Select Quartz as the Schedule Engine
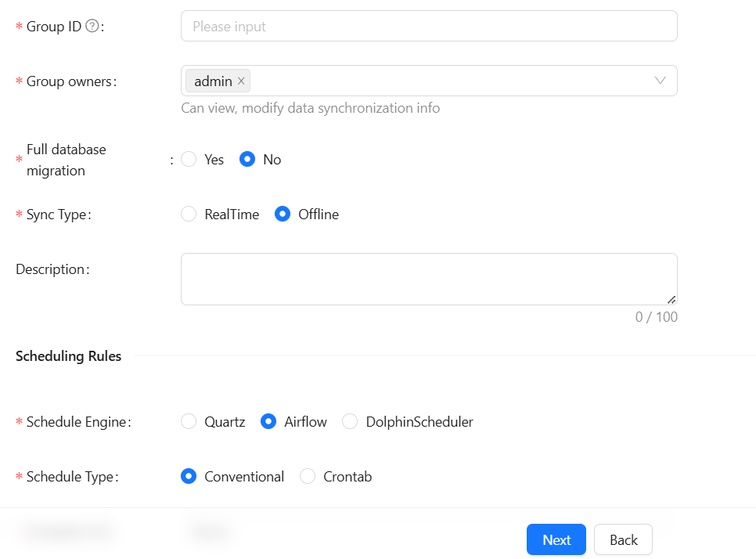 [189, 422]
